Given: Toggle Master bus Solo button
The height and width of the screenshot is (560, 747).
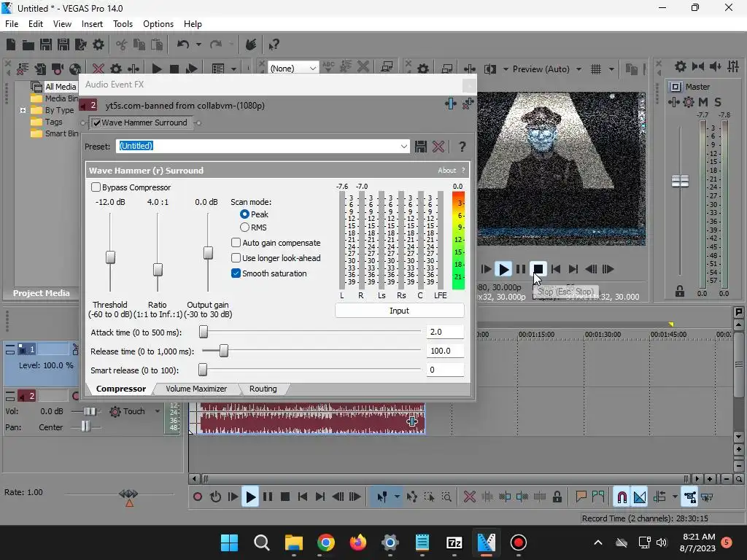Looking at the screenshot, I should 718,102.
